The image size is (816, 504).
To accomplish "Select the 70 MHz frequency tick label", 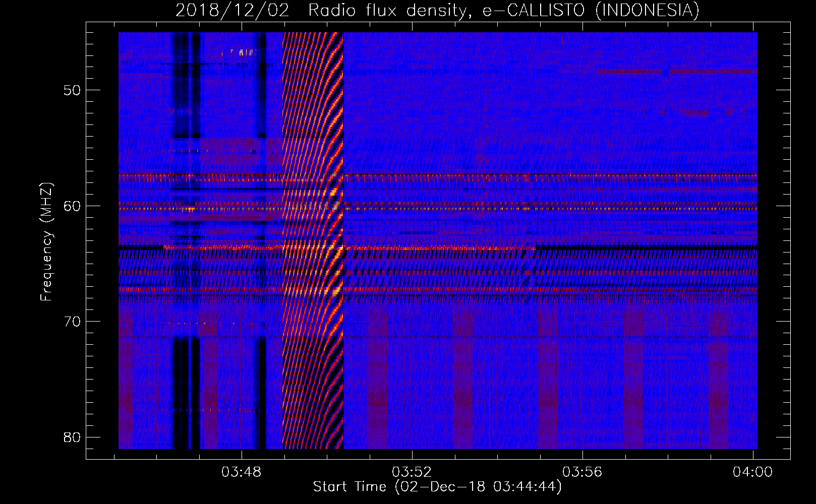I will (72, 321).
